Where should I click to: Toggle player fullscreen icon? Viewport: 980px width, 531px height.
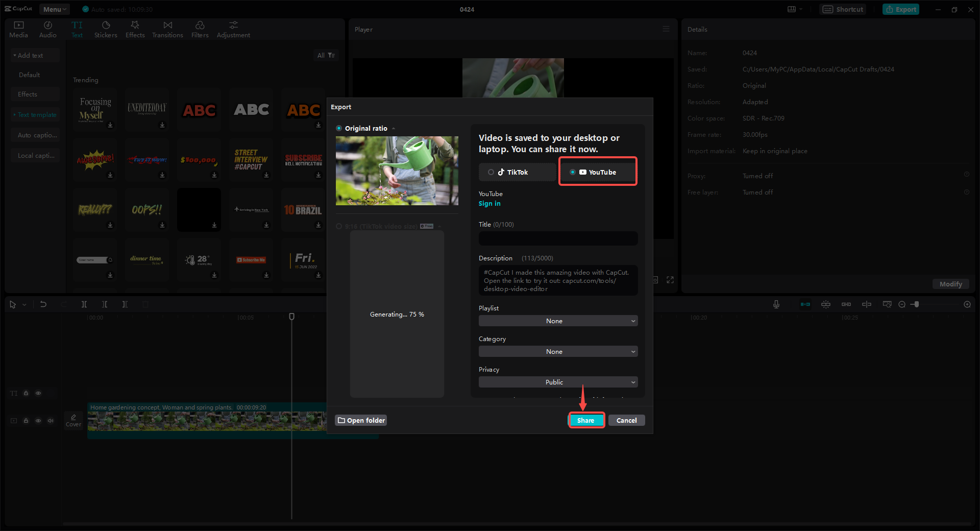[670, 280]
